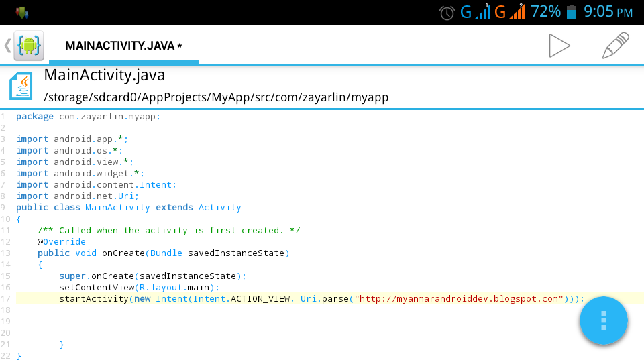Tap the opening brace on line 10
Image resolution: width=644 pixels, height=362 pixels.
(x=19, y=219)
